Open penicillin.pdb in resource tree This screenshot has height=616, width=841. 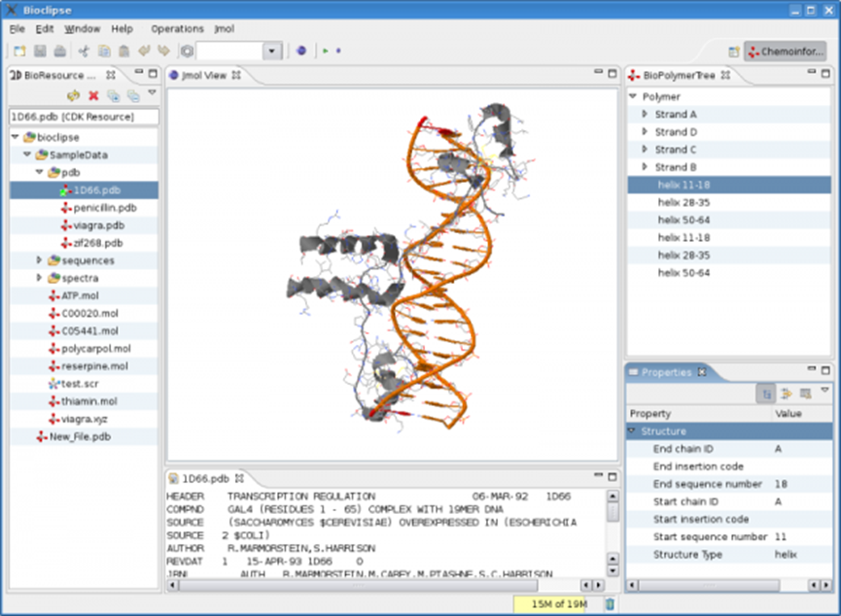click(x=105, y=208)
